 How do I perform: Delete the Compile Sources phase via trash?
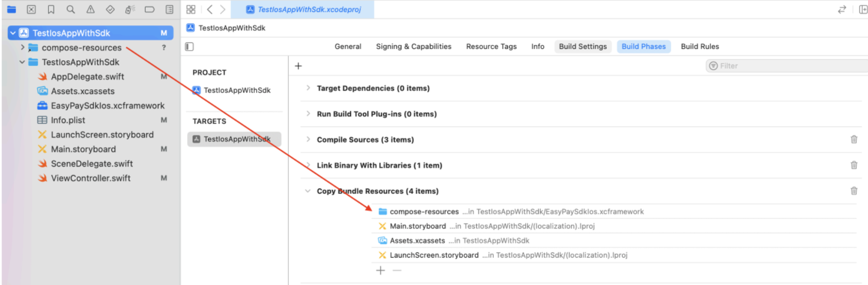point(854,139)
